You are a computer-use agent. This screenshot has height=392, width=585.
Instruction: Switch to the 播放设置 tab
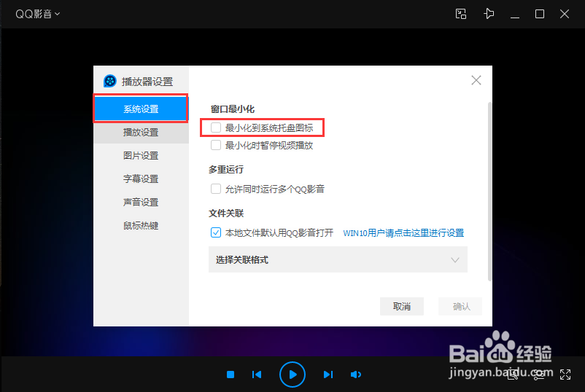coord(141,132)
